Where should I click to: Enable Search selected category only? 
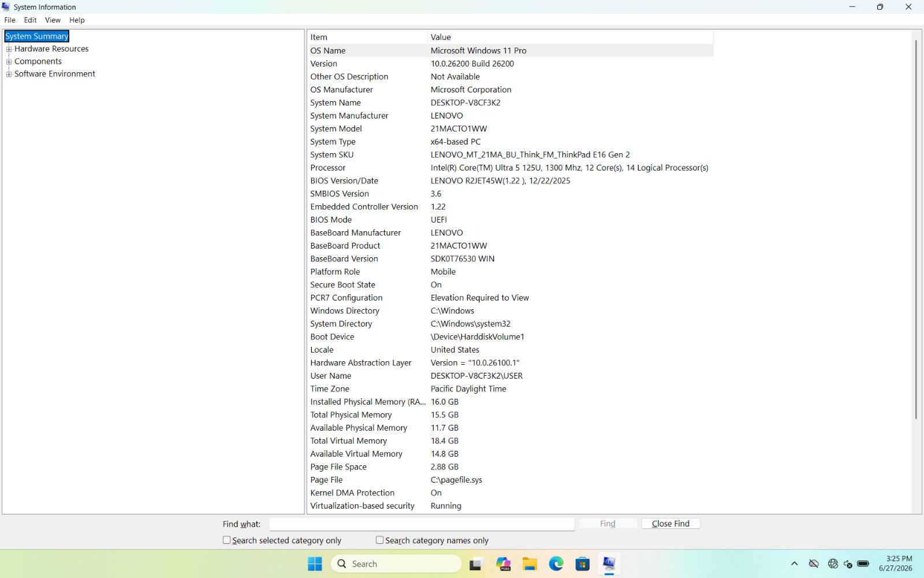(x=226, y=540)
